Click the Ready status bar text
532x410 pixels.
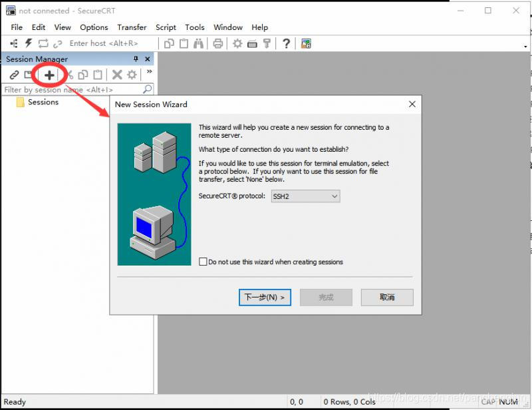tap(15, 402)
